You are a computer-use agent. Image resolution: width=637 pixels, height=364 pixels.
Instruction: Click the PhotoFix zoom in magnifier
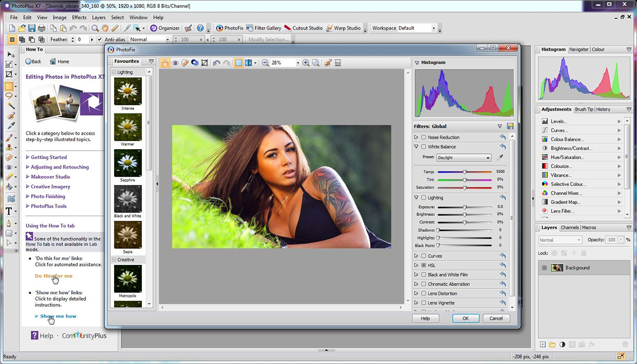pyautogui.click(x=306, y=63)
